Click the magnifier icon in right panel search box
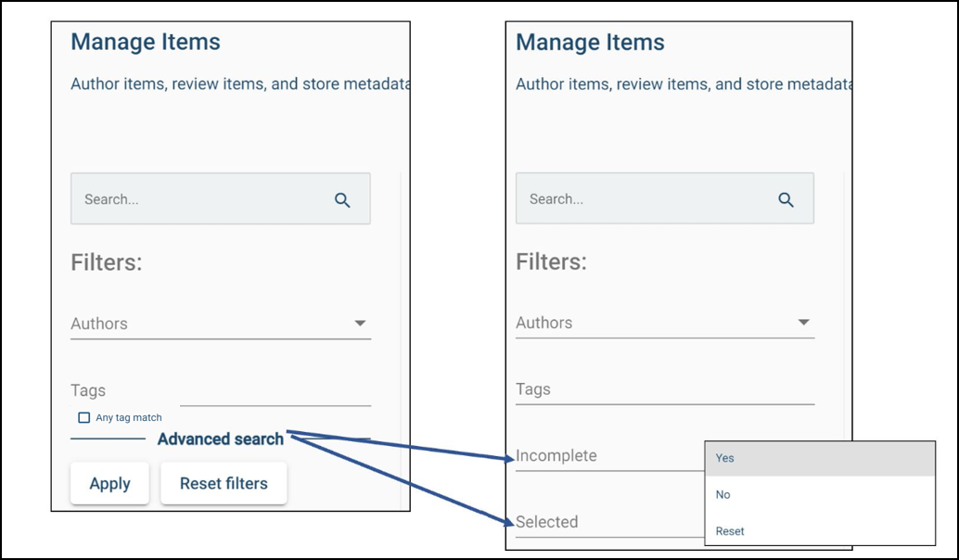959x560 pixels. pos(786,199)
